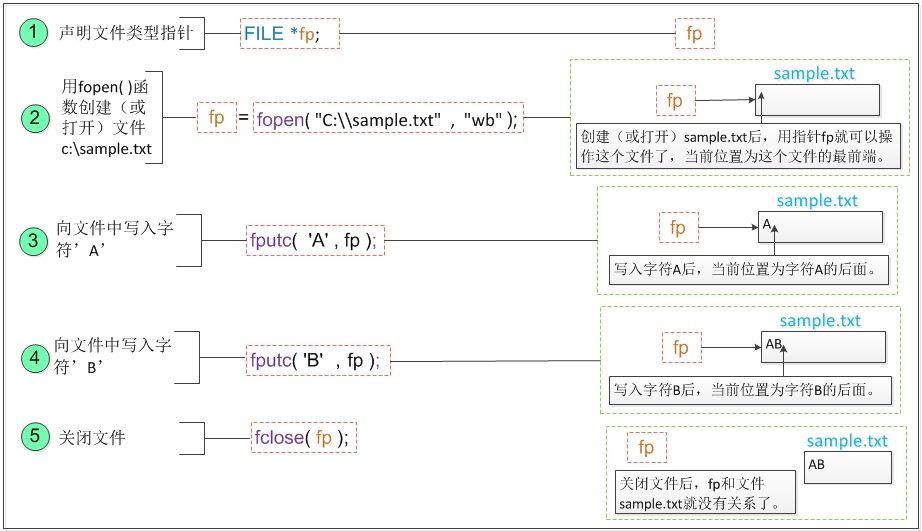Screen dimensions: 922x531
Task: Click the empty sample.txt file box in step 2
Action: 816,99
